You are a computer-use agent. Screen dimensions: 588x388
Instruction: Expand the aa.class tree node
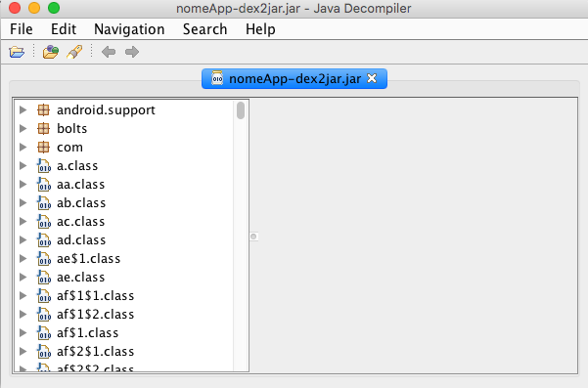23,185
